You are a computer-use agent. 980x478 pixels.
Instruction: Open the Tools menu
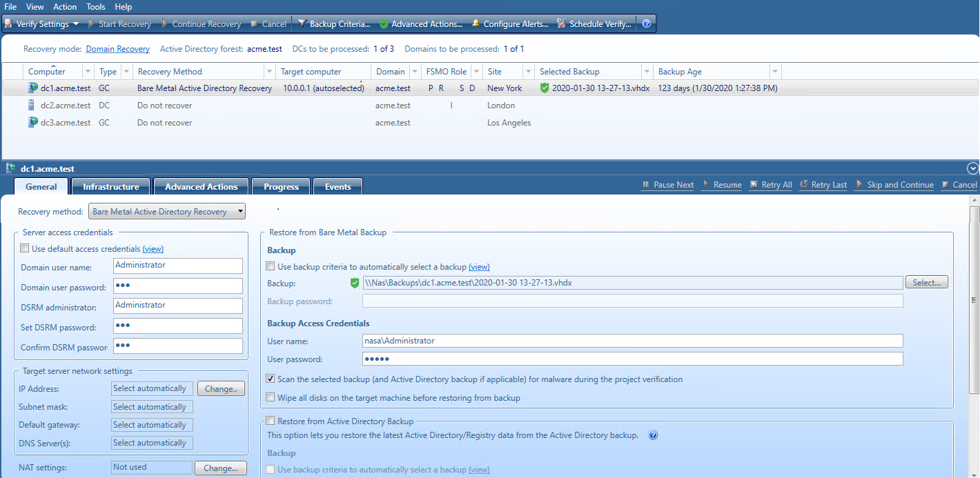[95, 6]
